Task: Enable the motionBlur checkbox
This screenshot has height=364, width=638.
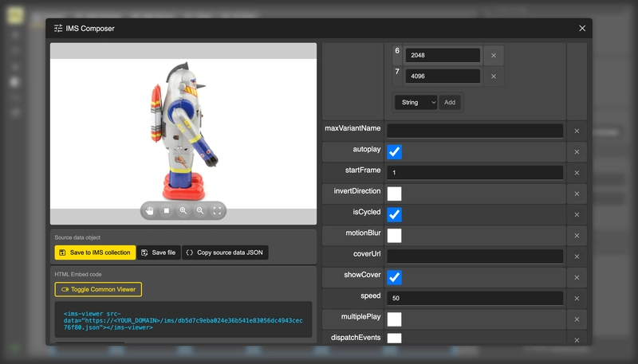Action: [394, 236]
